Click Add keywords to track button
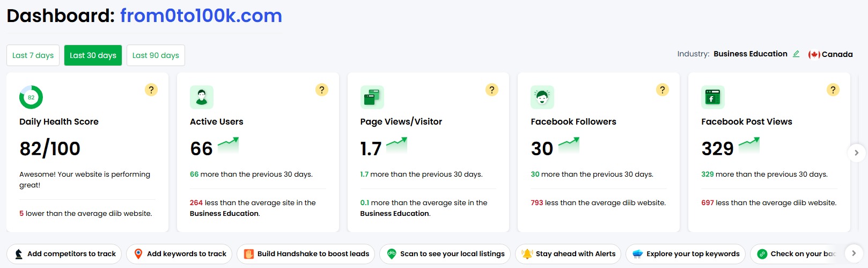This screenshot has width=868, height=268. [x=179, y=253]
